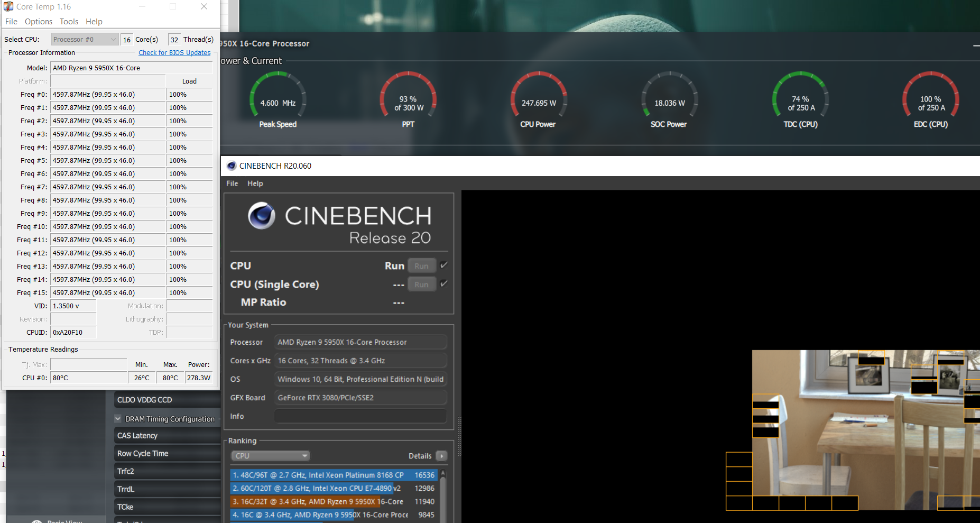This screenshot has height=523, width=980.
Task: Click the '16 Cores, 32 Threads @ 3.4 GHz' field
Action: (360, 361)
